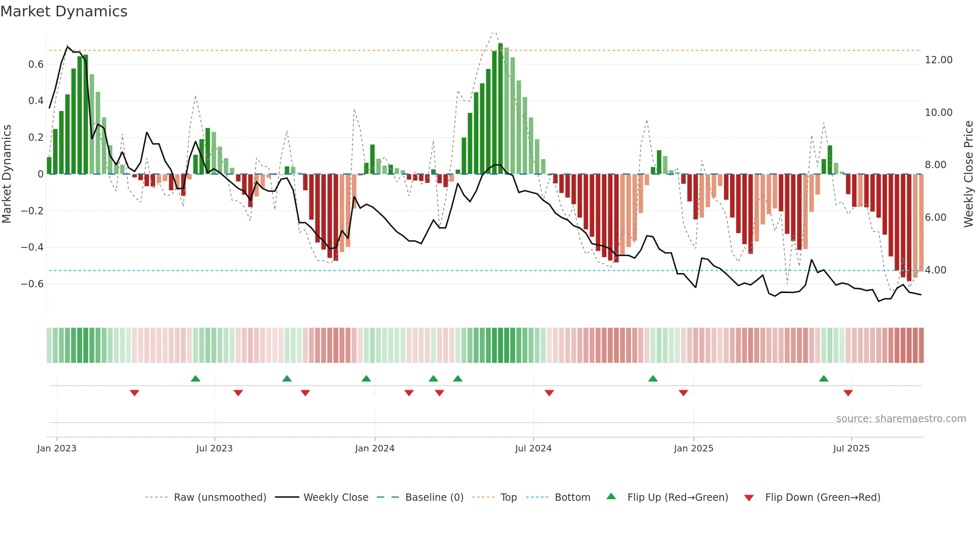Click the 0.4 left axis tick label
This screenshot has height=551, width=980.
point(36,101)
